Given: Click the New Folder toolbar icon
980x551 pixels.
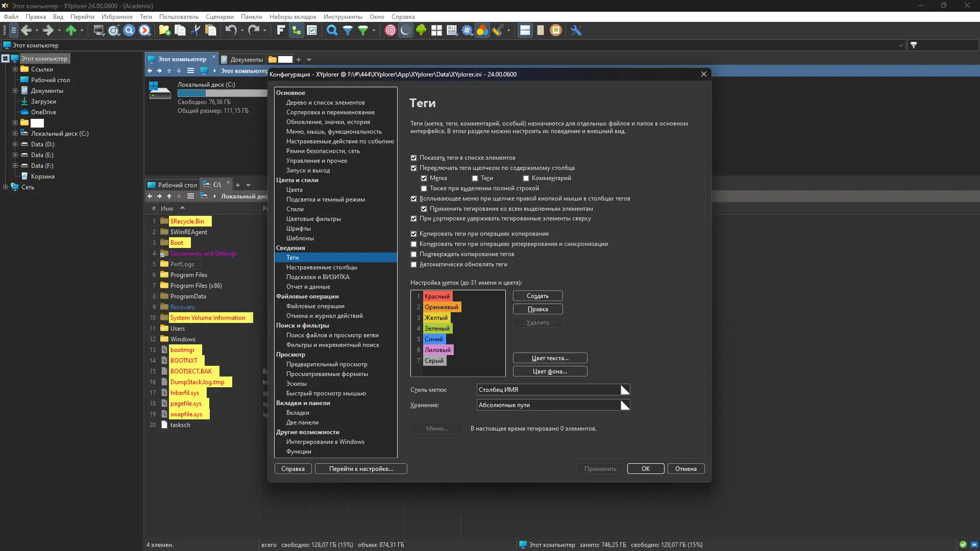Looking at the screenshot, I should tap(164, 31).
